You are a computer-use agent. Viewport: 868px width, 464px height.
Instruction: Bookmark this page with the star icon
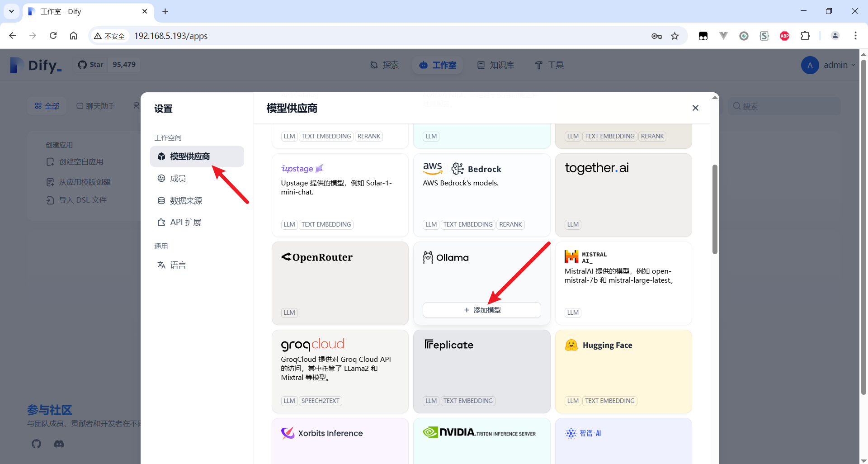pyautogui.click(x=675, y=36)
